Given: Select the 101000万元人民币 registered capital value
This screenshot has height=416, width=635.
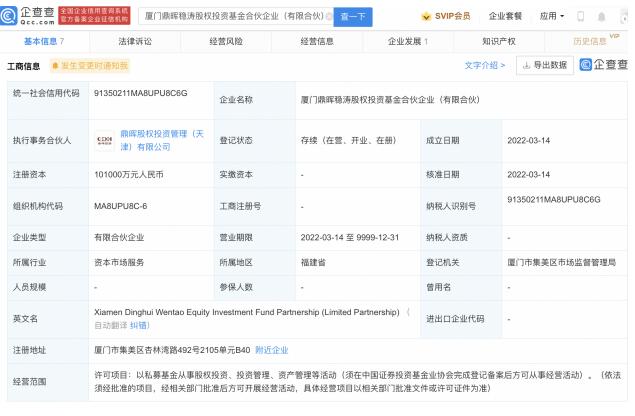Looking at the screenshot, I should coord(129,175).
